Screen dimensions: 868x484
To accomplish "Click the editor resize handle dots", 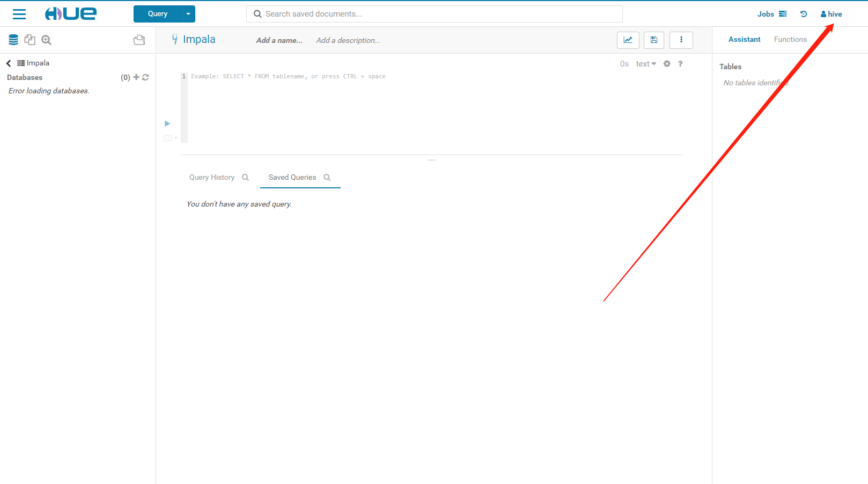I will [432, 160].
